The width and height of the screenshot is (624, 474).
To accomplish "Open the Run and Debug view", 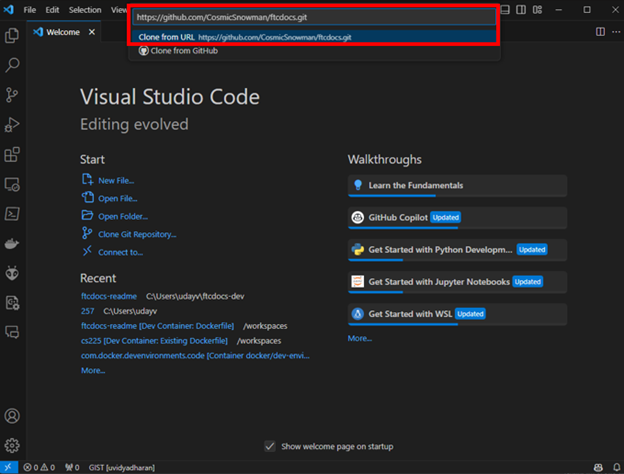I will tap(13, 125).
